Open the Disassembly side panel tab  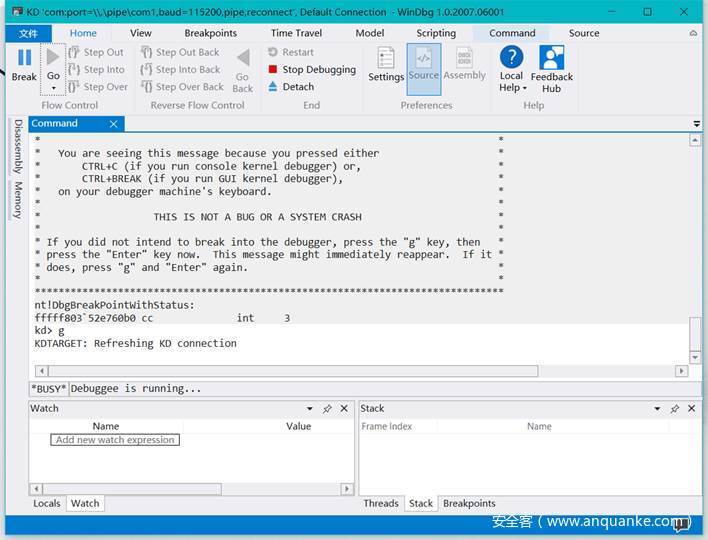click(18, 147)
